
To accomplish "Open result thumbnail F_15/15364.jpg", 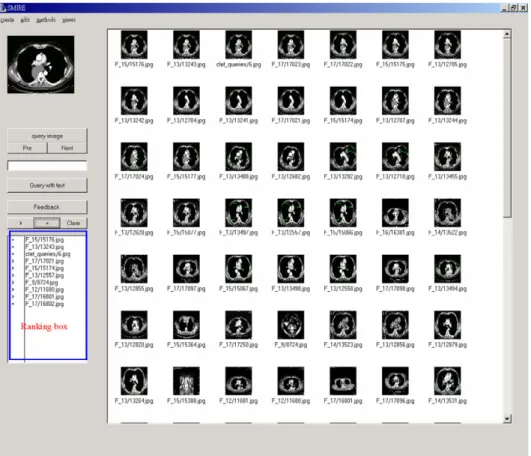I will pos(186,325).
